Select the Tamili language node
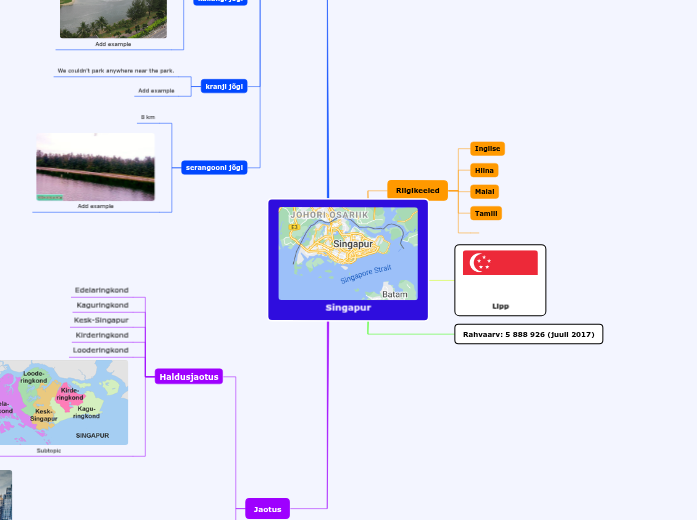 coord(486,213)
